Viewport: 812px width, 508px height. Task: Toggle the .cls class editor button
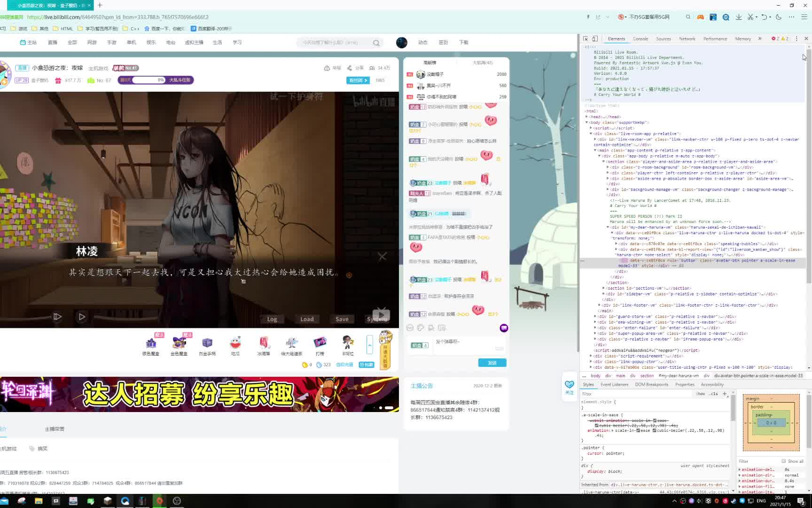714,394
